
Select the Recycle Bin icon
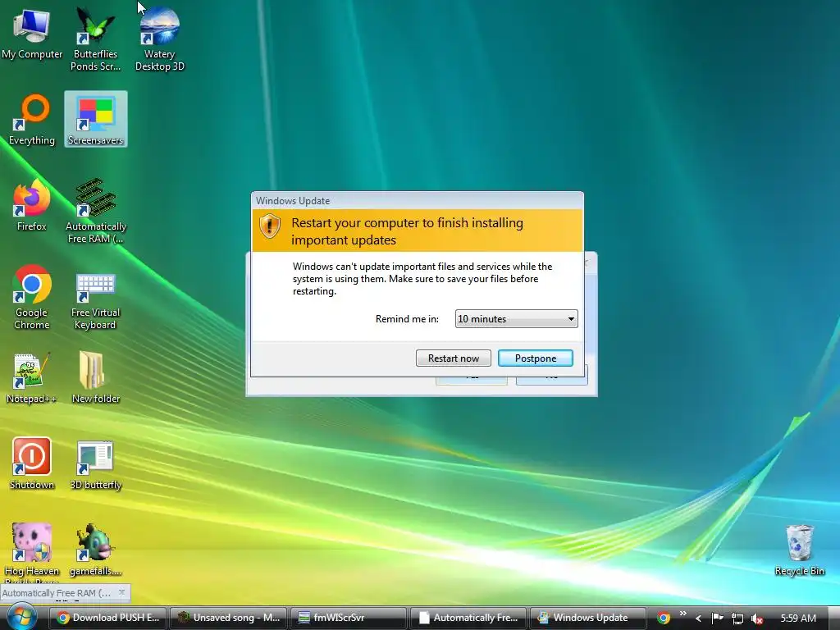pyautogui.click(x=799, y=550)
